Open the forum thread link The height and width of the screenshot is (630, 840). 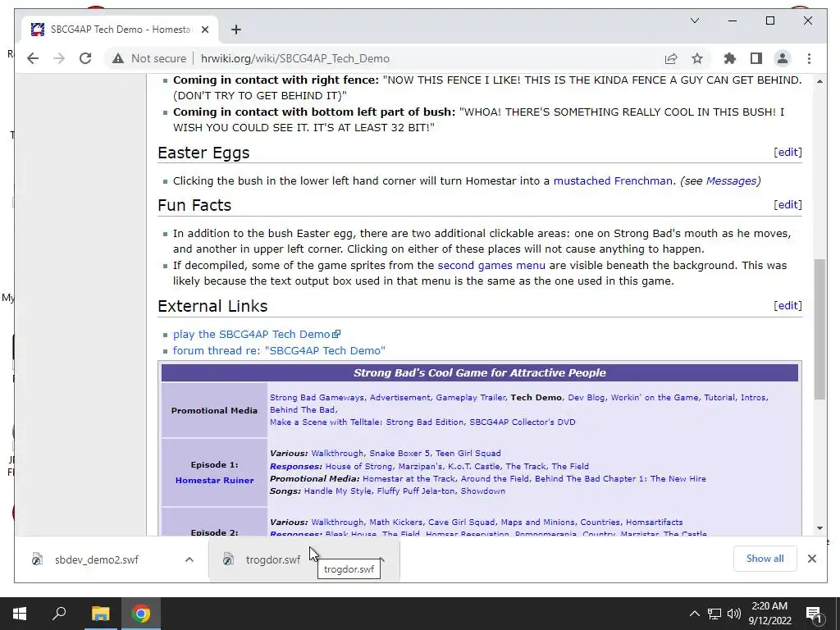click(279, 350)
